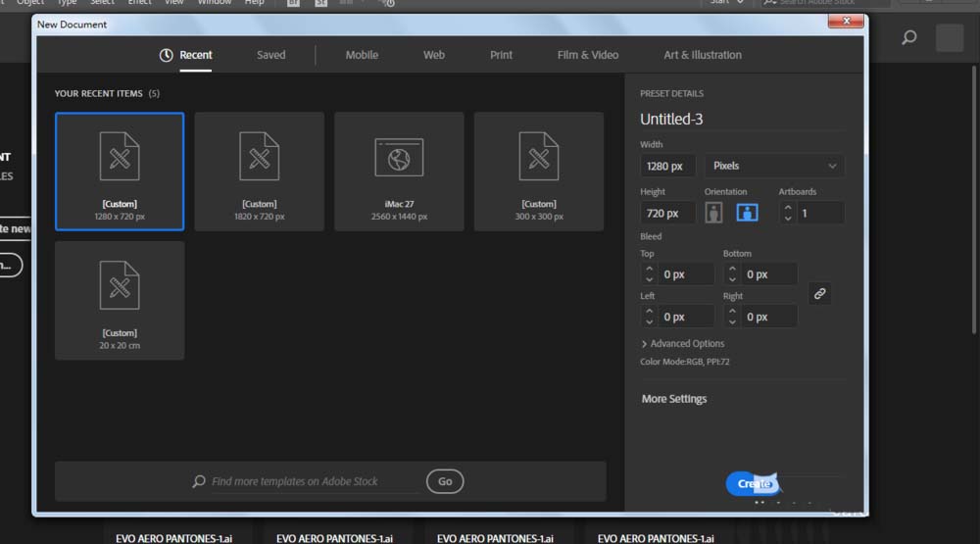Click the Bridge icon in the menu bar
The width and height of the screenshot is (980, 544).
(x=293, y=3)
